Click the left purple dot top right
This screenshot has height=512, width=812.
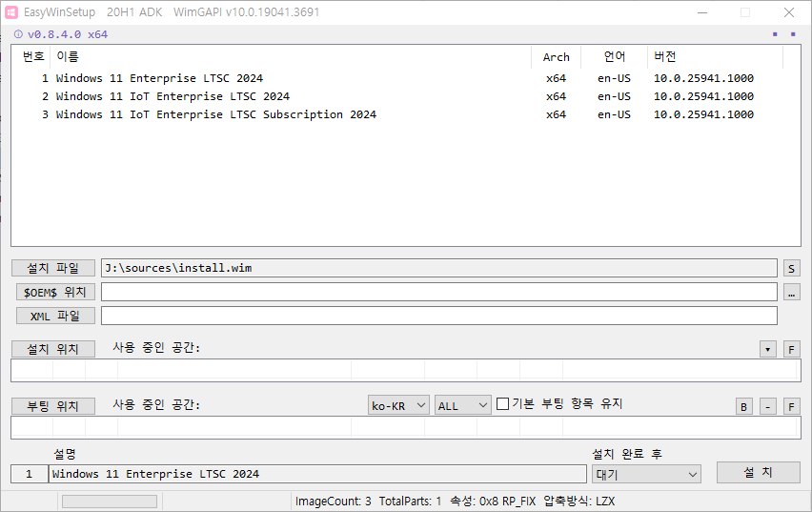click(775, 34)
